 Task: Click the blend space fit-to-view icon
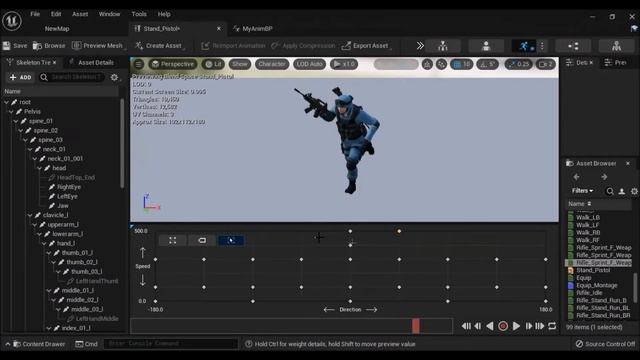pos(173,240)
